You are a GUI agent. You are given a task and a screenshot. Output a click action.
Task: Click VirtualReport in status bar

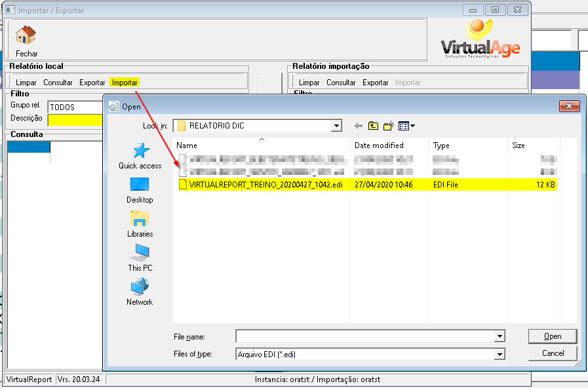pyautogui.click(x=29, y=379)
